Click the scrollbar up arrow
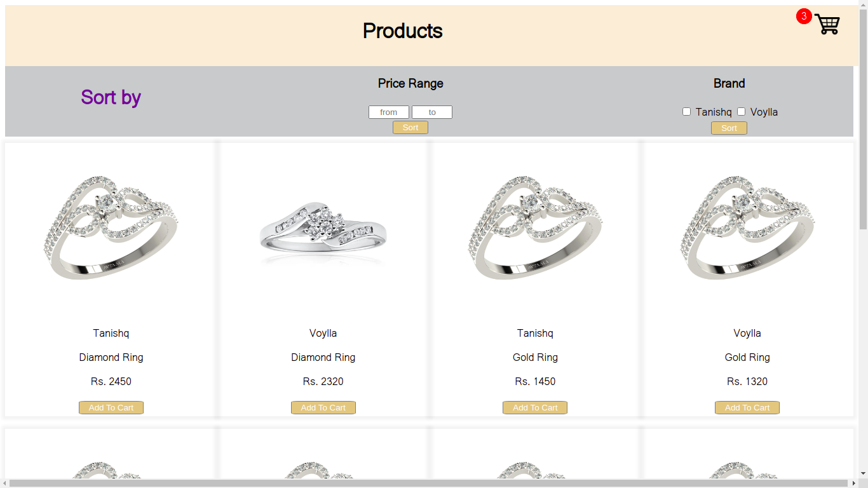Screen dimensions: 868x488 863,5
